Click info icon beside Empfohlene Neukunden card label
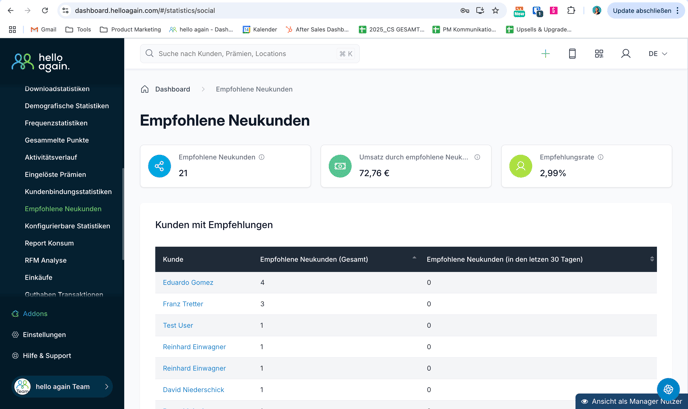 click(262, 157)
